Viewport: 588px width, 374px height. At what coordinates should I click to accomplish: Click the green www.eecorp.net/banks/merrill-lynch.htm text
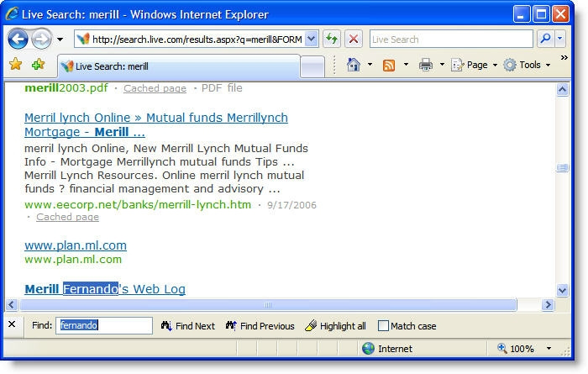point(138,204)
